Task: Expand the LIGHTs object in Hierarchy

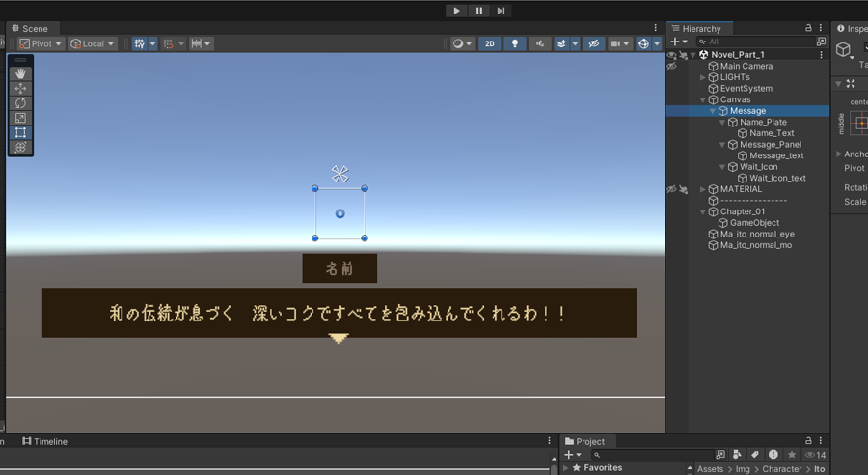Action: pyautogui.click(x=703, y=77)
